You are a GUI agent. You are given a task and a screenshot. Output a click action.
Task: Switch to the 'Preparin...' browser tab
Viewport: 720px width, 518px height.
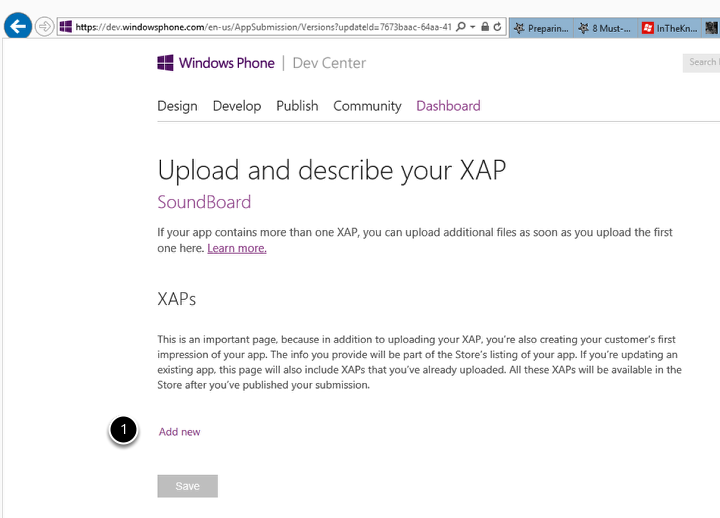(x=541, y=28)
